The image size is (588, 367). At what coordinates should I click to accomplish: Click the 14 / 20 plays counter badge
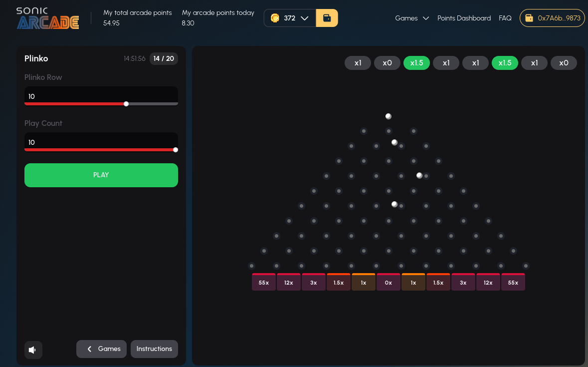164,58
